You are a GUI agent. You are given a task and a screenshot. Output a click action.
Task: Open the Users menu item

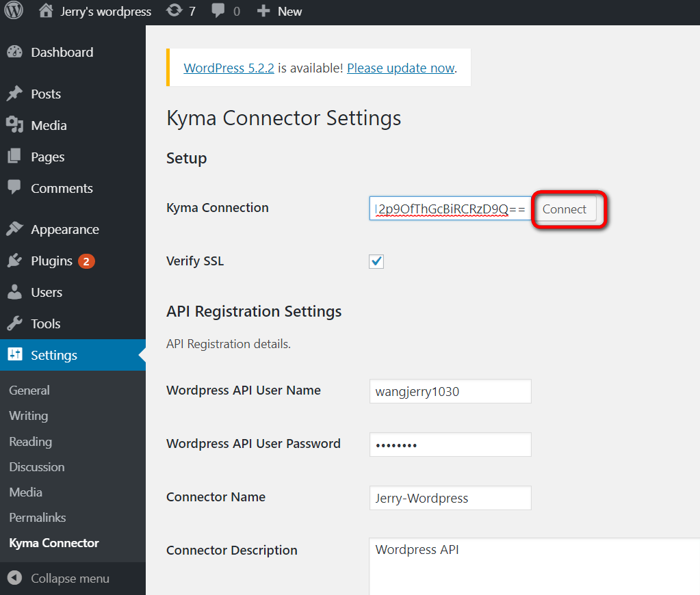point(47,293)
